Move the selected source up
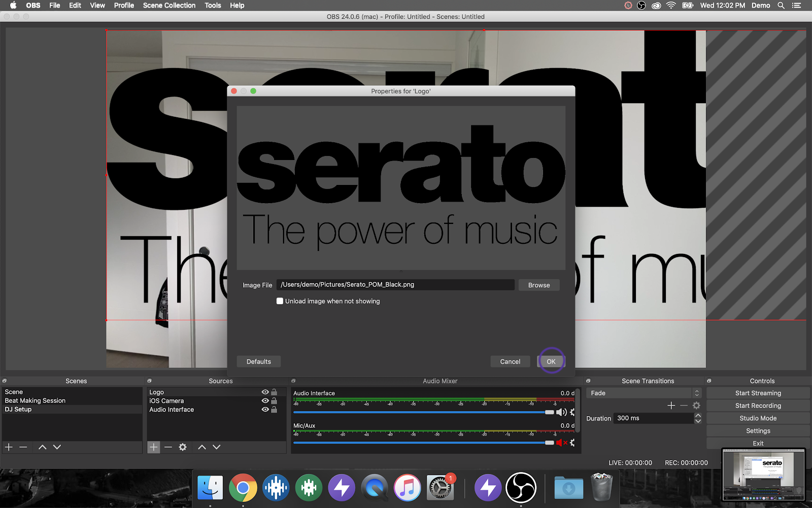812x508 pixels. [x=202, y=447]
